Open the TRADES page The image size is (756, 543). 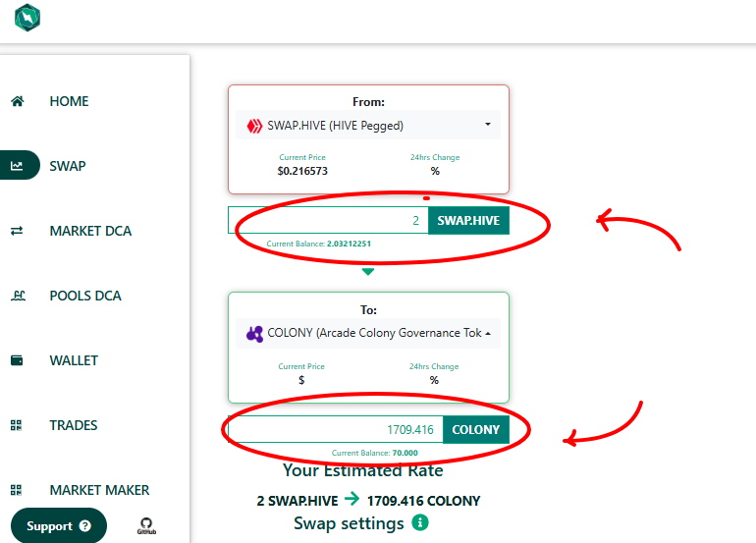74,425
